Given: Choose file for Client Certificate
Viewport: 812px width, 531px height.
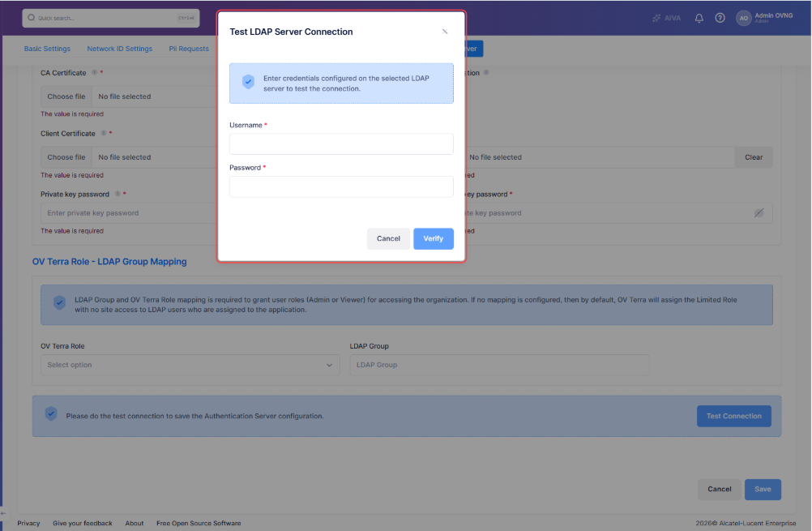Looking at the screenshot, I should (x=66, y=157).
